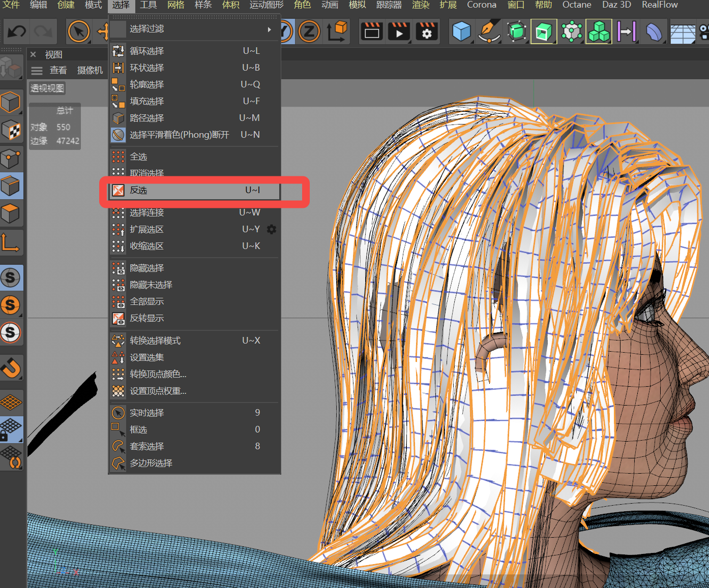The image size is (709, 588).
Task: Toggle the bottom white S solo icon
Action: pos(11,332)
